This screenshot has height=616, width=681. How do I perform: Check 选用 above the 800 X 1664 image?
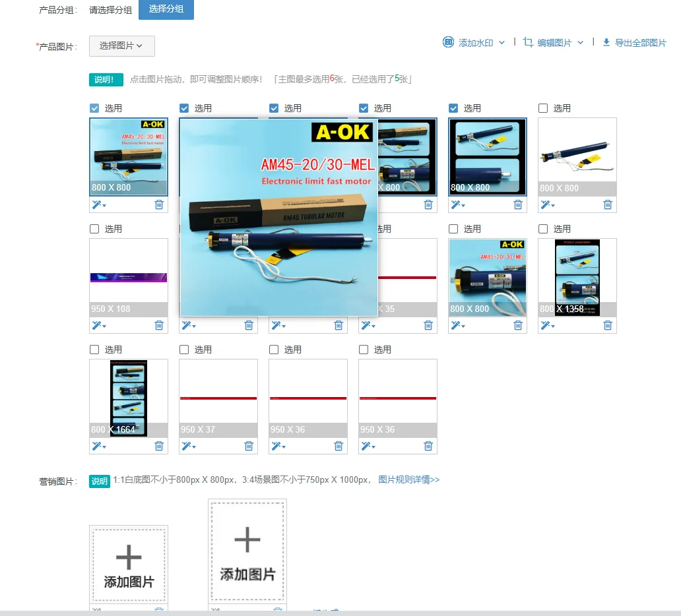click(x=94, y=350)
